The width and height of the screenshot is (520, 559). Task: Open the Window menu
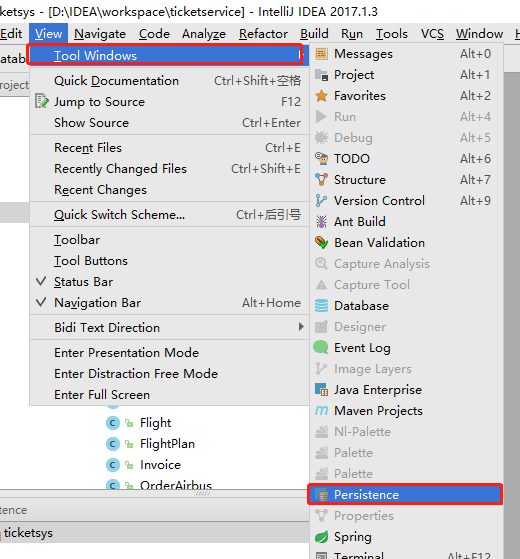(x=479, y=34)
